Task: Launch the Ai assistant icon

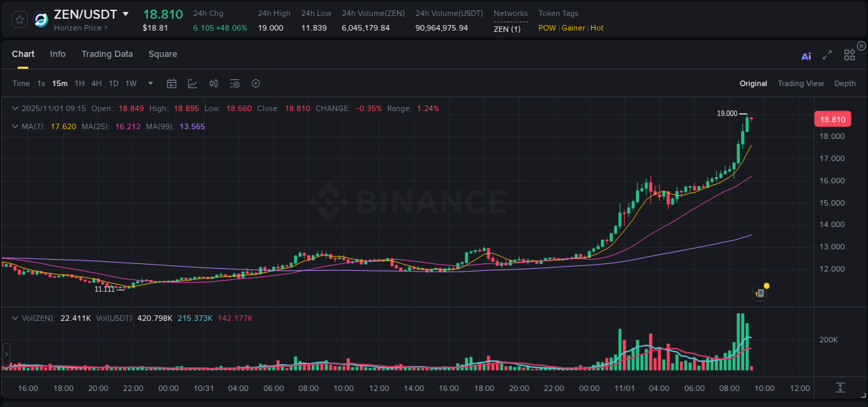Action: click(806, 56)
